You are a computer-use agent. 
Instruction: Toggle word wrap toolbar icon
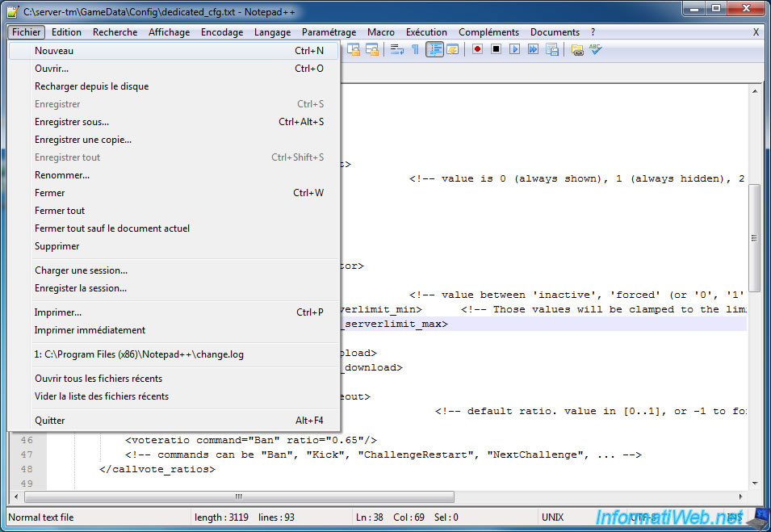(397, 49)
